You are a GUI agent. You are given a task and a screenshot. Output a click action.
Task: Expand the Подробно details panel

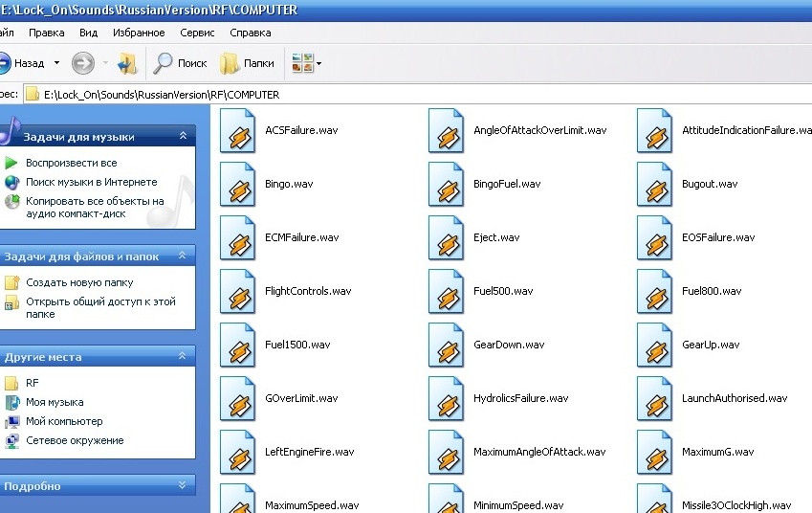(x=183, y=485)
